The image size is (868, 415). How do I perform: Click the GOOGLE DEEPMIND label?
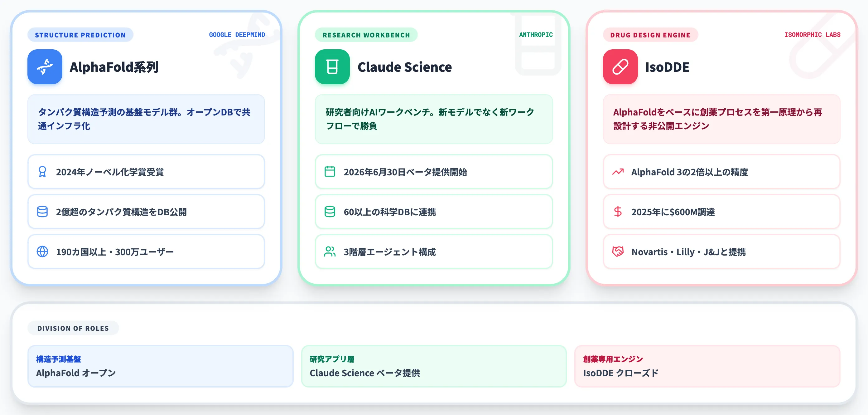[237, 35]
